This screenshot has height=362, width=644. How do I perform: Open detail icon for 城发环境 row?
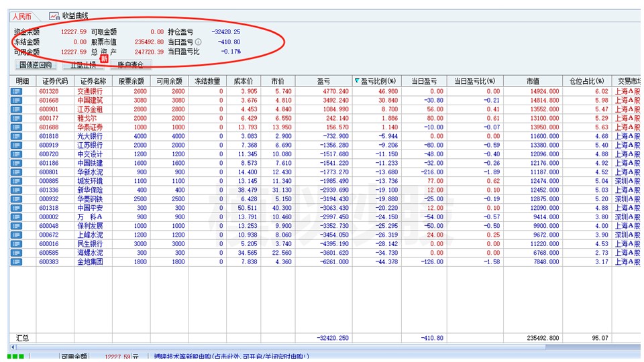point(16,181)
